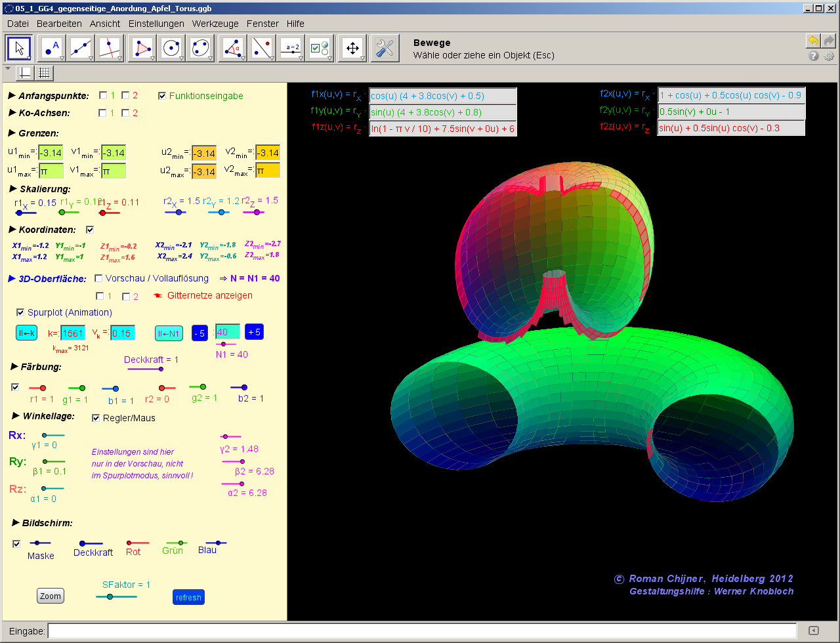Open the Ansicht menu
Screen dimensions: 840x643
(x=105, y=23)
